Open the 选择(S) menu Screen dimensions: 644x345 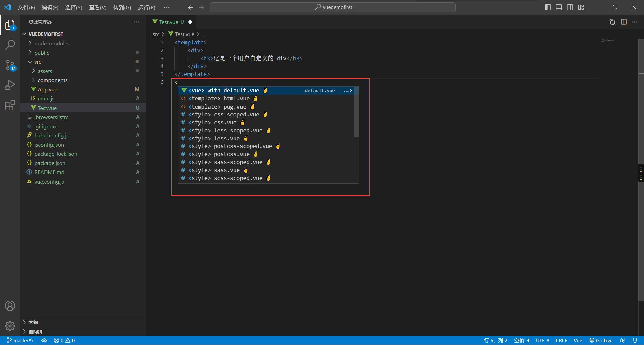[73, 7]
